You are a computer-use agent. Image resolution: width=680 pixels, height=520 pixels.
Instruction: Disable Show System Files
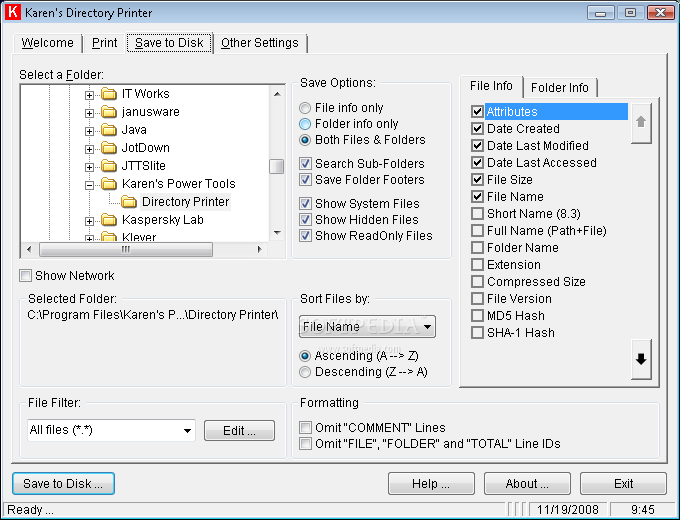[360, 203]
